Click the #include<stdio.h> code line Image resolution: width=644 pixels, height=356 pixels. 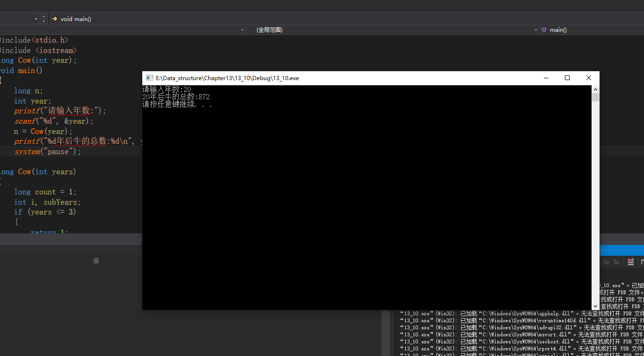click(x=34, y=40)
